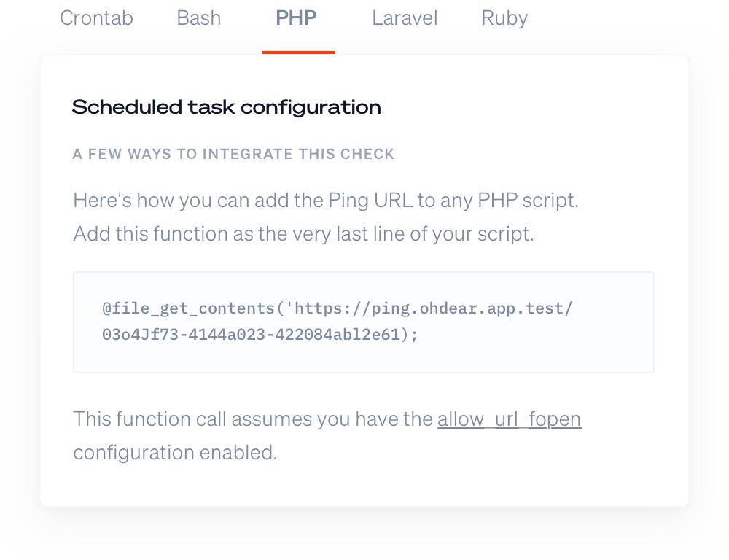Click the 'Scheduled task configuration' heading
This screenshot has height=560, width=729.
coord(226,108)
